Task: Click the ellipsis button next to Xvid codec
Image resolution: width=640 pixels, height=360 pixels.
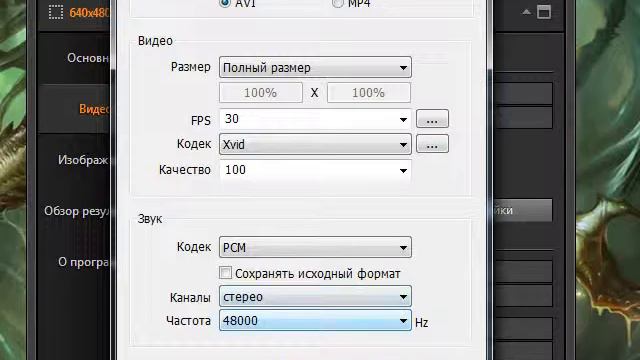Action: pyautogui.click(x=432, y=144)
